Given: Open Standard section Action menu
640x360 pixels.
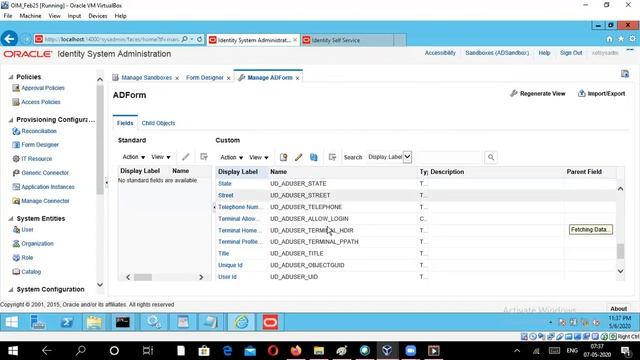Looking at the screenshot, I should 133,157.
